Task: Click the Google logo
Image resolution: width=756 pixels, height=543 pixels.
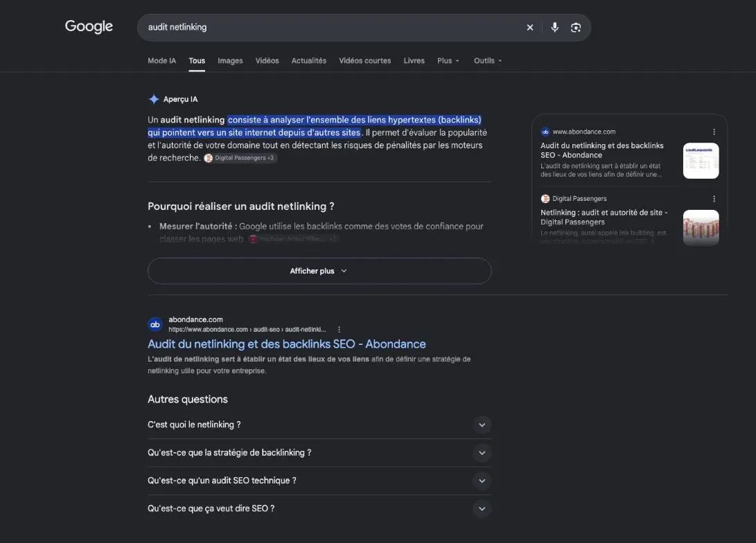Action: click(89, 26)
